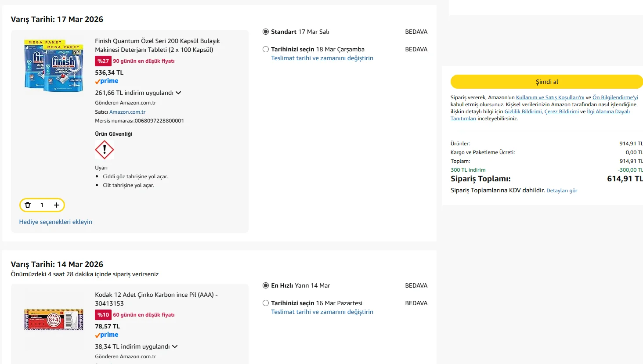The image size is (643, 364).
Task: Click the trash icon for Finish Quantum quantity
Action: [28, 205]
